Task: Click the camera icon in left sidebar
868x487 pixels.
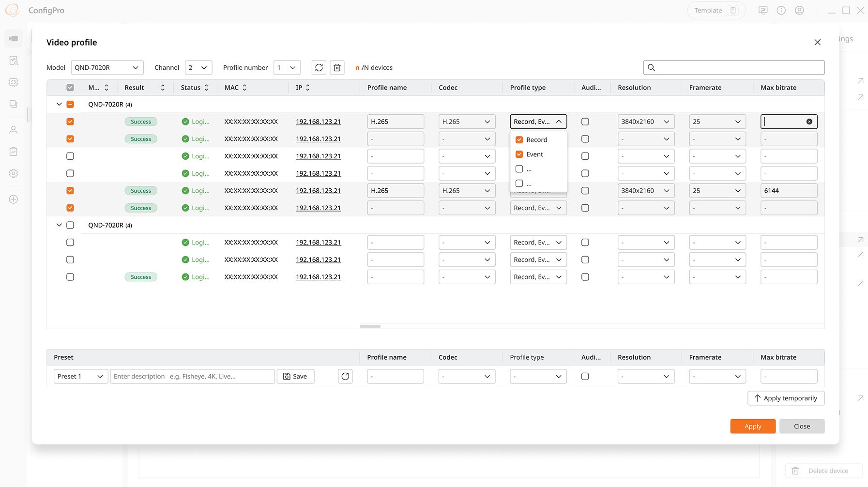Action: (14, 39)
